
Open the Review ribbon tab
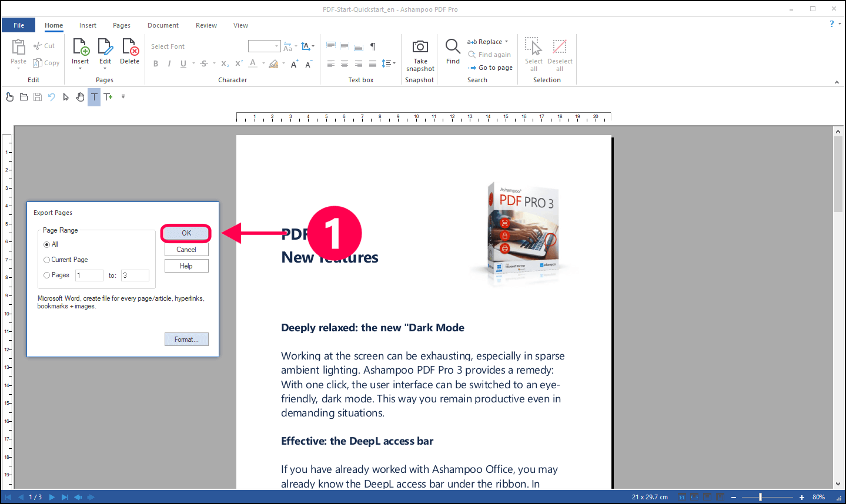pyautogui.click(x=206, y=25)
